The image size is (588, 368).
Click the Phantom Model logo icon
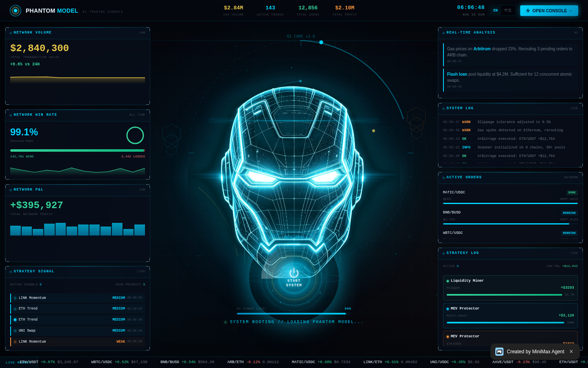coord(16,11)
